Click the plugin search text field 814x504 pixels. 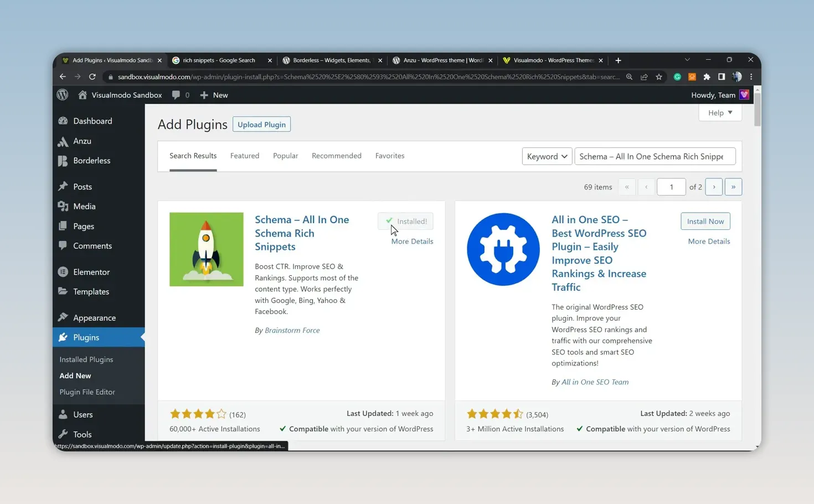pyautogui.click(x=655, y=156)
